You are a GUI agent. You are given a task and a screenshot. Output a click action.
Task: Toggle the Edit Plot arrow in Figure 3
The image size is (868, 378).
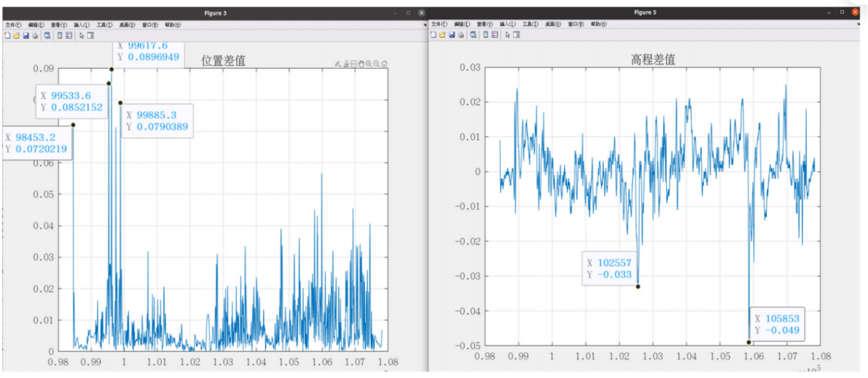(82, 36)
